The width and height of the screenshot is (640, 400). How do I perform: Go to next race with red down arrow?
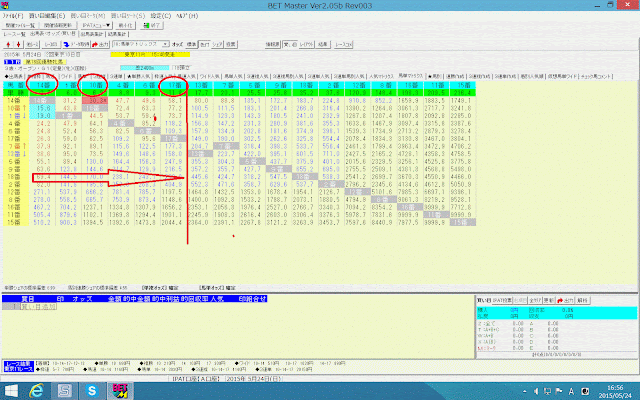point(18,44)
